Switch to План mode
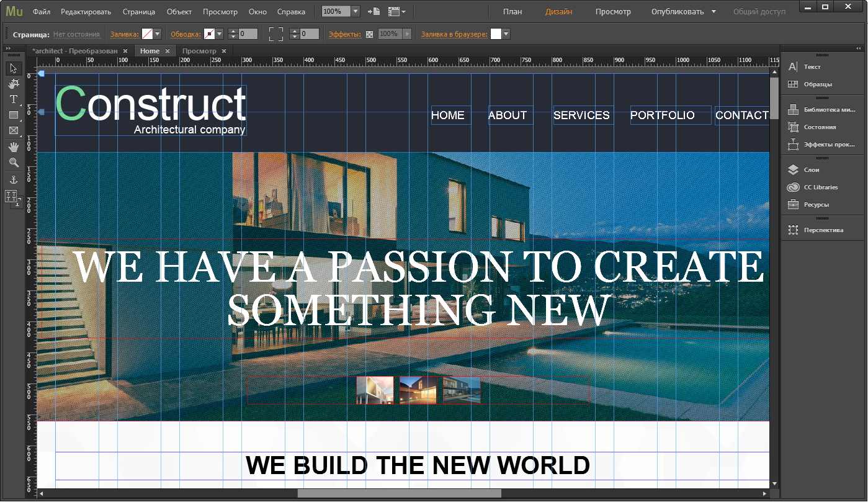868x502 pixels. pos(512,12)
